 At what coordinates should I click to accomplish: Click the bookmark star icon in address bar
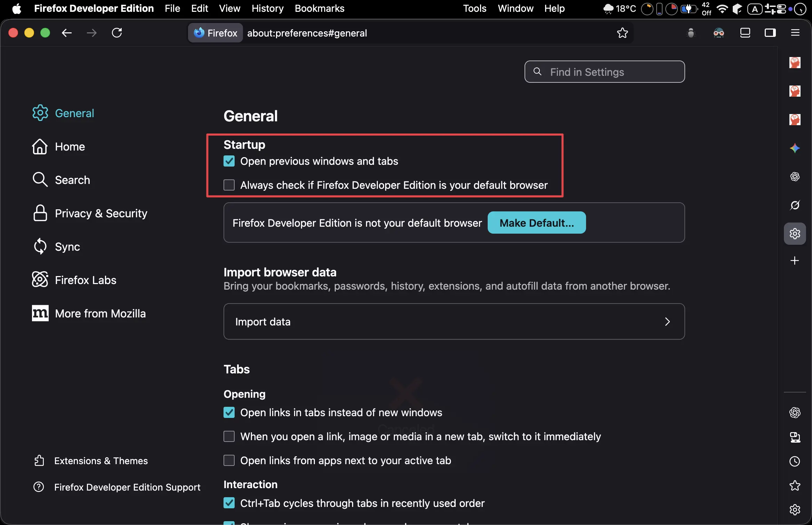click(x=622, y=33)
